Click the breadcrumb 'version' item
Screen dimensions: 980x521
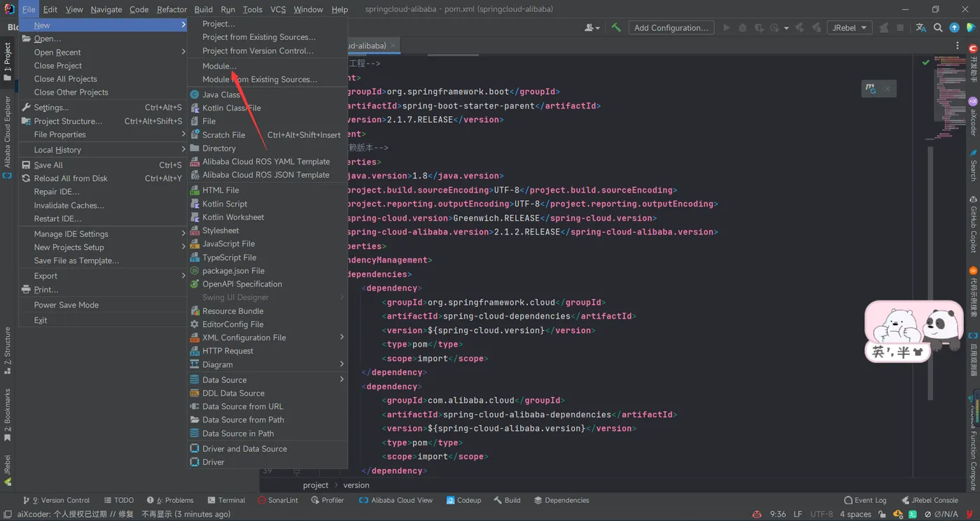356,485
